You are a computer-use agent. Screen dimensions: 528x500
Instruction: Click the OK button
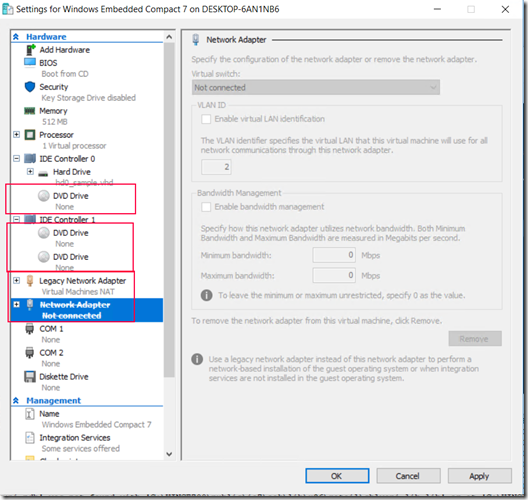[337, 476]
